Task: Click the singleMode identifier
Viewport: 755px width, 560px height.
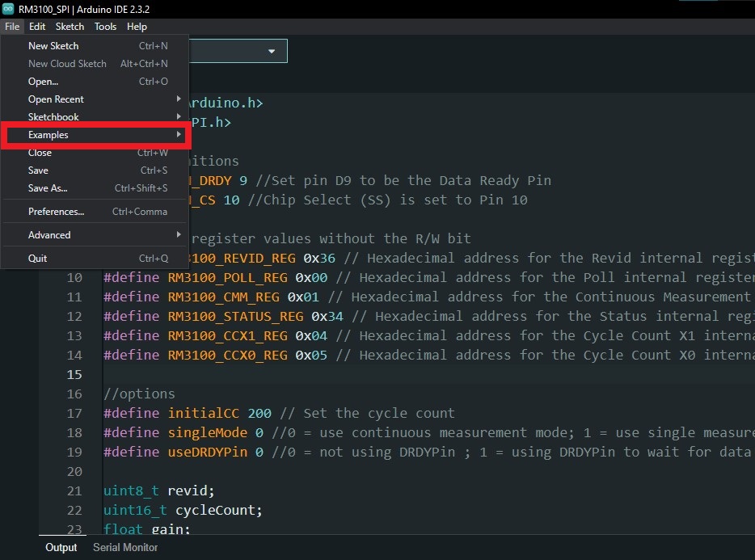Action: (x=208, y=433)
